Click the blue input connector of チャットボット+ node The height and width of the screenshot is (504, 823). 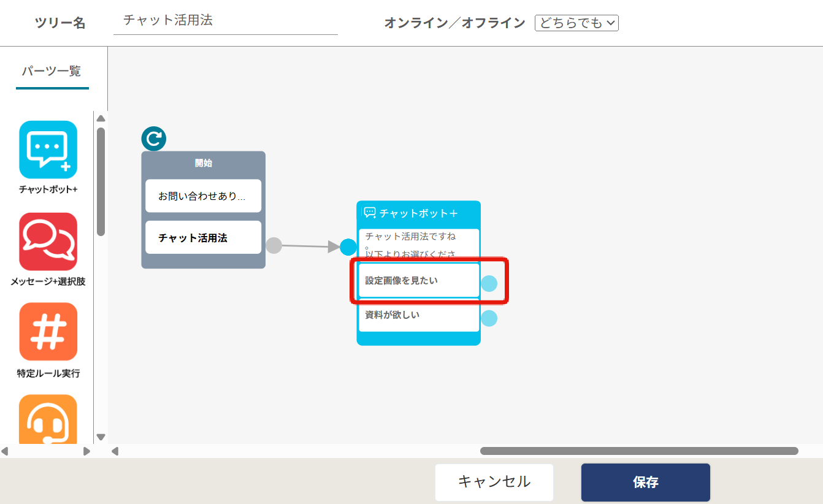point(348,247)
